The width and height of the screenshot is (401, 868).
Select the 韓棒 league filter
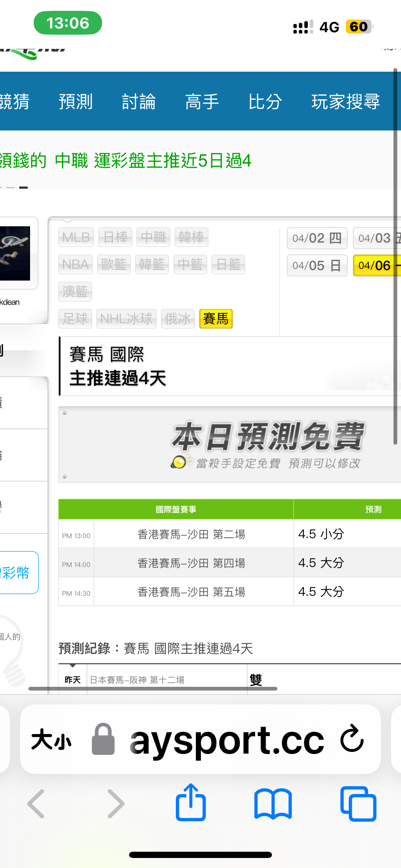tap(191, 237)
